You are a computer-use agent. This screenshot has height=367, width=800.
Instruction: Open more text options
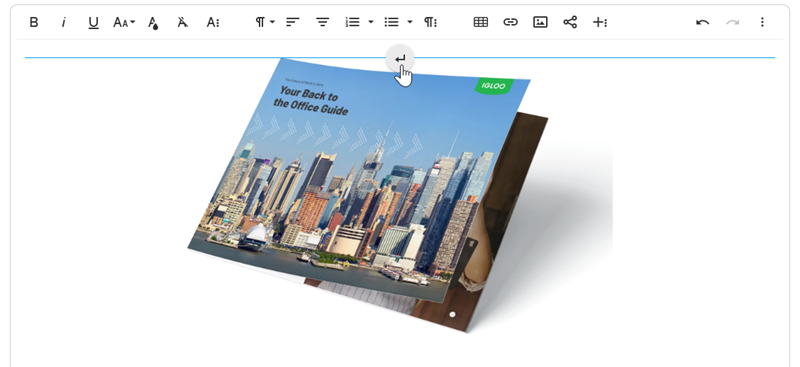coord(213,22)
